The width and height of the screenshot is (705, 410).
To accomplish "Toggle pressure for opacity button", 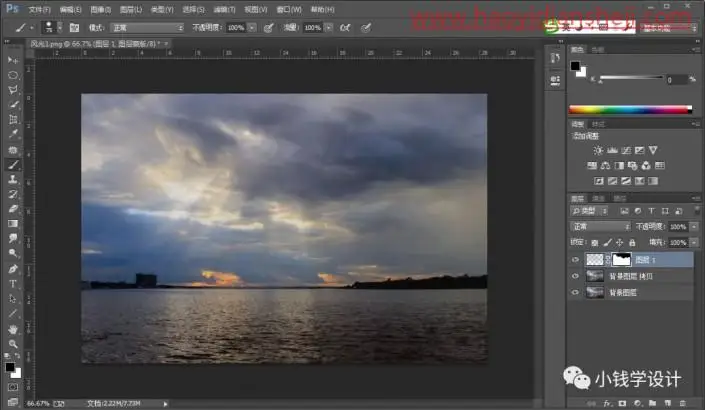I will (x=268, y=28).
